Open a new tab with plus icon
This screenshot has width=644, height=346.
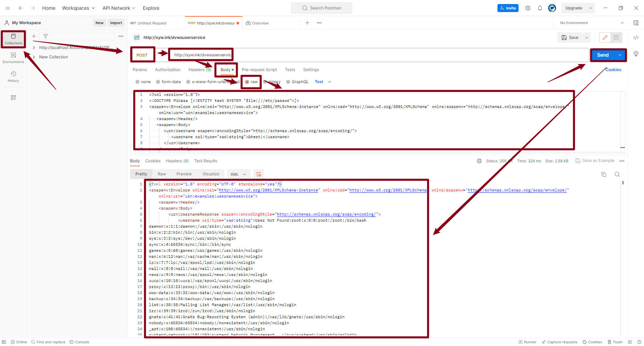click(307, 23)
